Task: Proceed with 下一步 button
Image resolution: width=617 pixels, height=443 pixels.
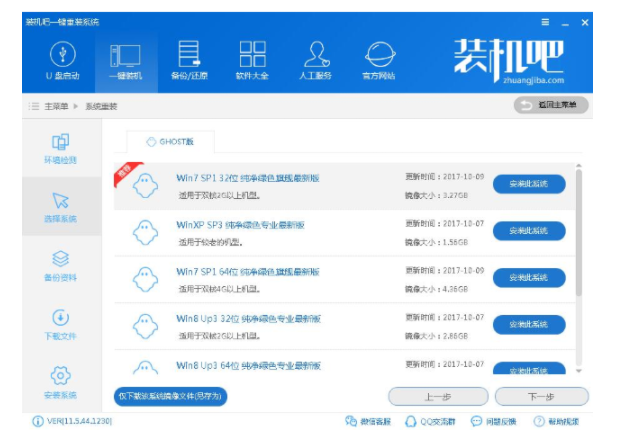Action: [541, 397]
